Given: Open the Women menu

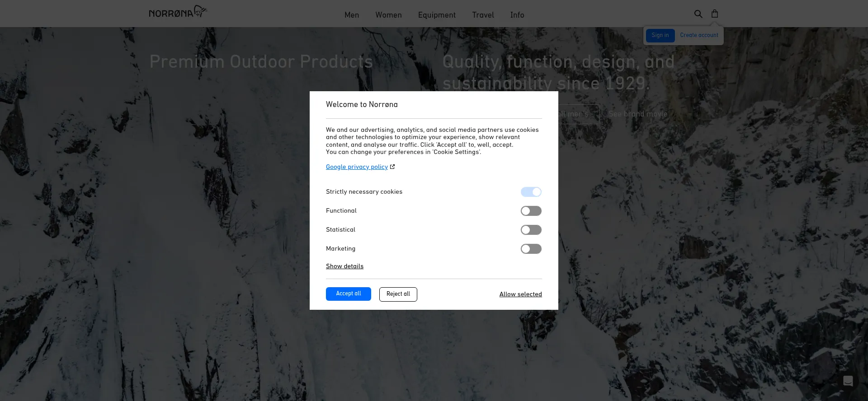Looking at the screenshot, I should coord(388,15).
